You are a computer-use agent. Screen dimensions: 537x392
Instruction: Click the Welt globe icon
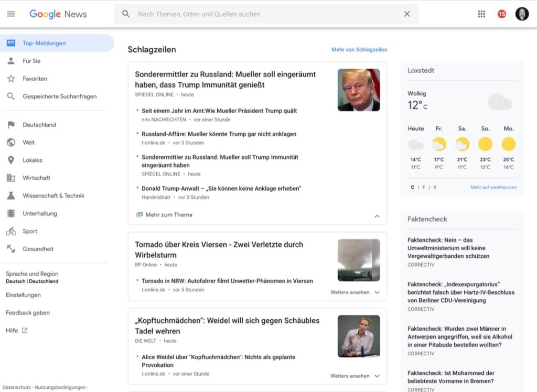[11, 143]
